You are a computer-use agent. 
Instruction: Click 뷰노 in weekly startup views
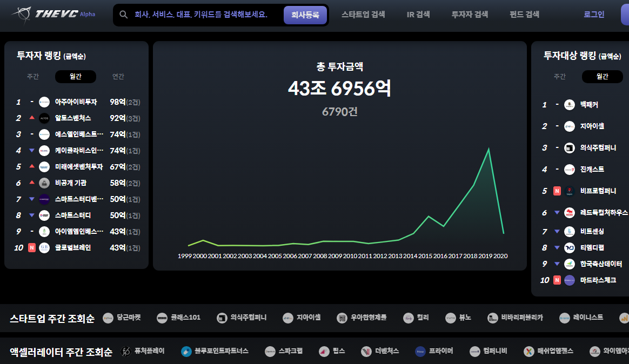pos(458,318)
